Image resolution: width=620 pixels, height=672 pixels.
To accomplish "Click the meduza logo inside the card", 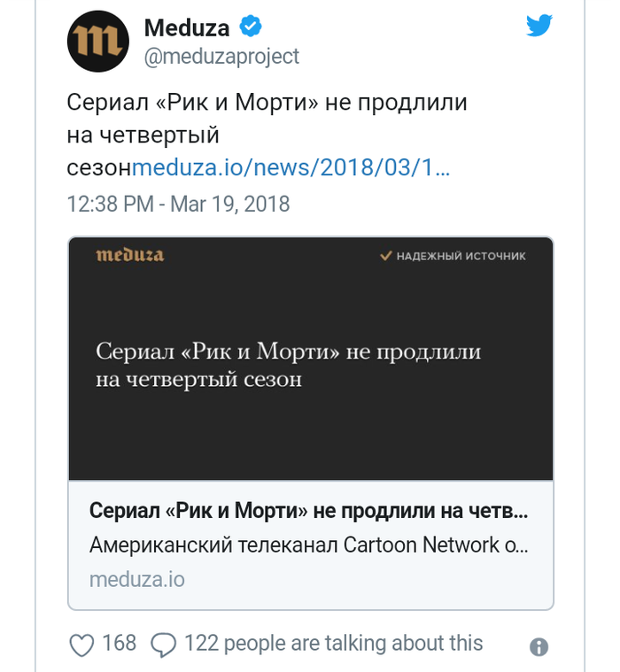I will (130, 256).
